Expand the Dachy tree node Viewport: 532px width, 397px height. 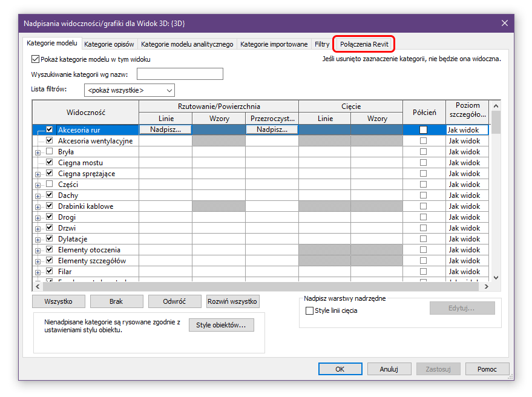coord(38,196)
